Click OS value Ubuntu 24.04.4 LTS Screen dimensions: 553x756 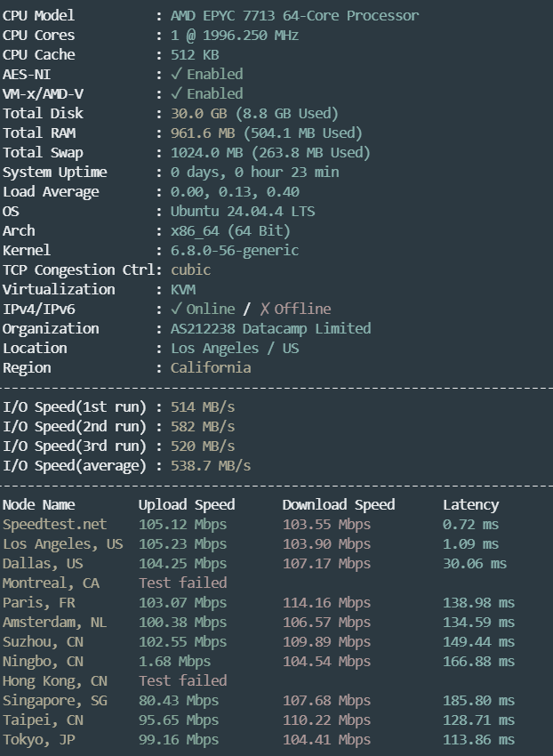coord(243,211)
